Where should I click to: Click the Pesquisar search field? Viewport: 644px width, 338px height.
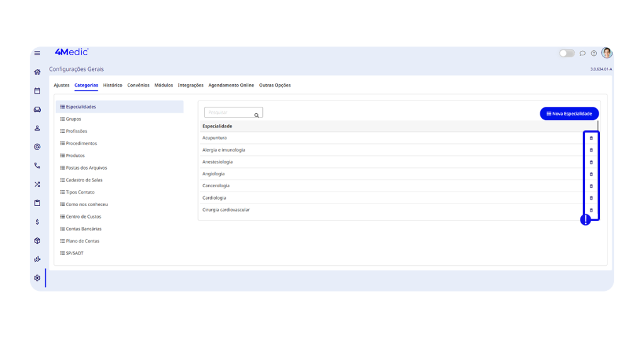coord(230,112)
